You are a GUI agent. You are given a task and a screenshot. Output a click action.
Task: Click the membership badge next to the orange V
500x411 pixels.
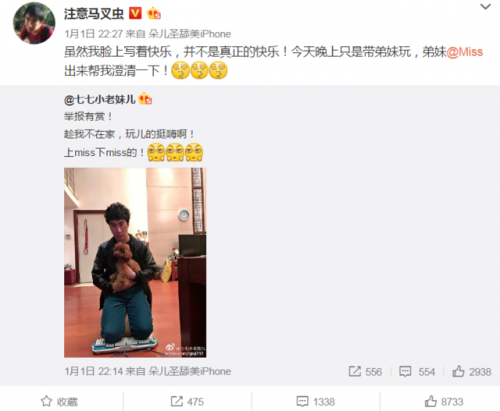pos(154,13)
